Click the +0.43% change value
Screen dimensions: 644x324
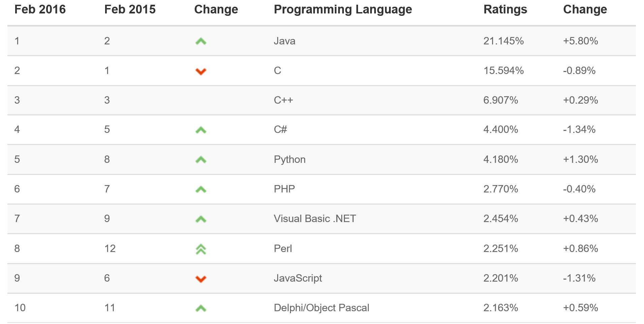click(x=581, y=219)
